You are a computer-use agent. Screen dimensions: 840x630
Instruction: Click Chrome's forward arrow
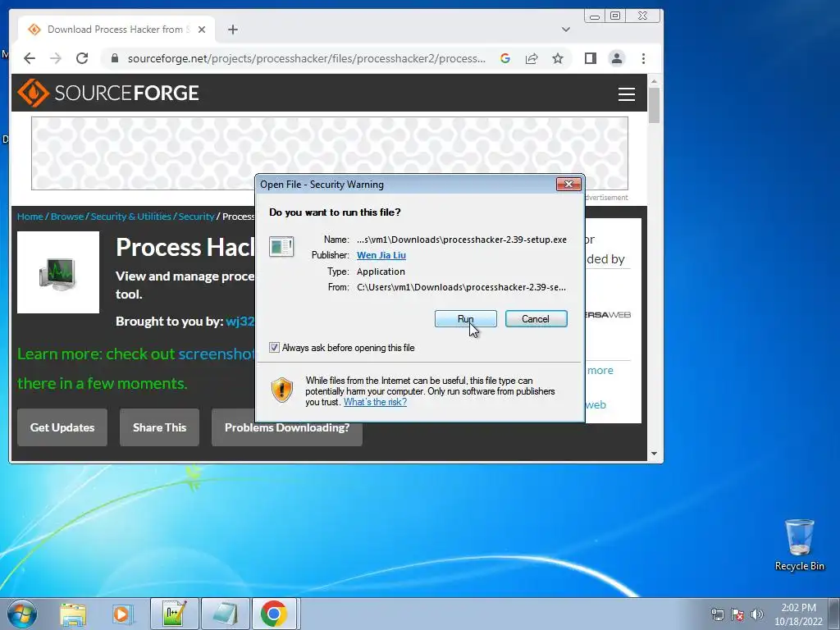point(56,58)
